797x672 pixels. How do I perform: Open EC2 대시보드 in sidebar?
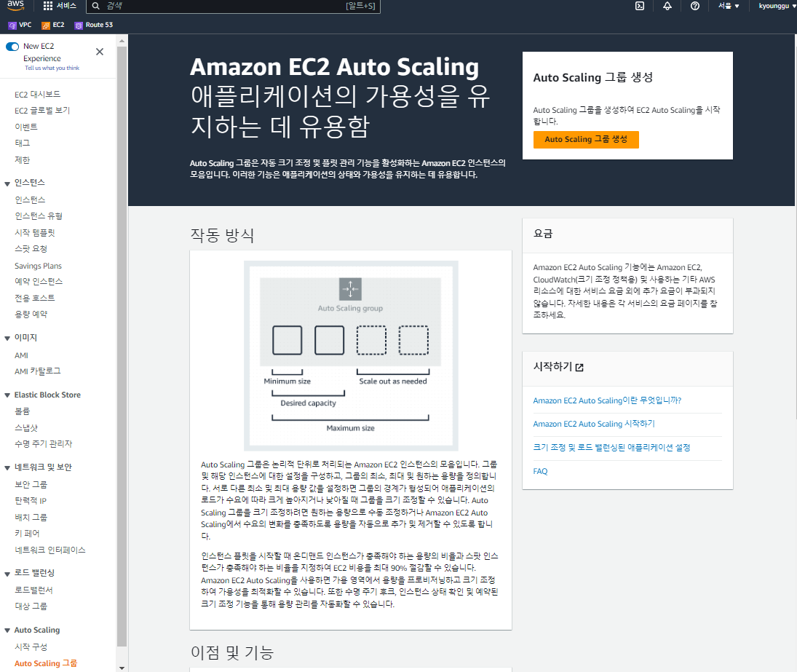(x=38, y=95)
